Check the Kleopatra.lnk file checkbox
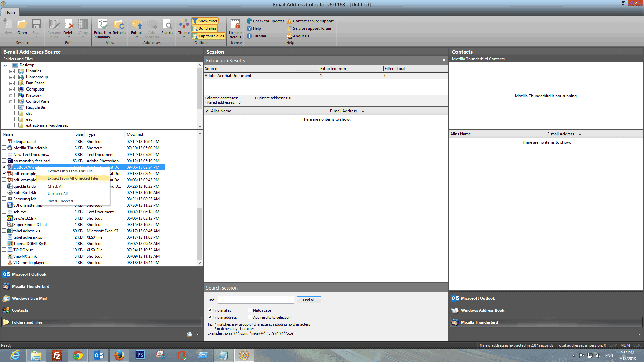 [4, 141]
